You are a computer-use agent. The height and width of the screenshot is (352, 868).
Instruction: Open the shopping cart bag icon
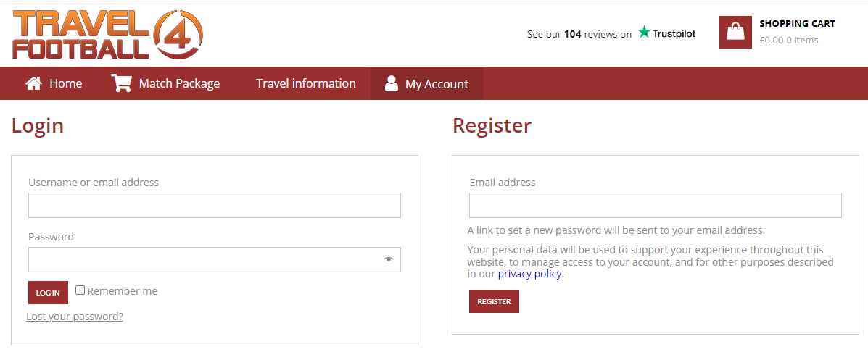736,32
